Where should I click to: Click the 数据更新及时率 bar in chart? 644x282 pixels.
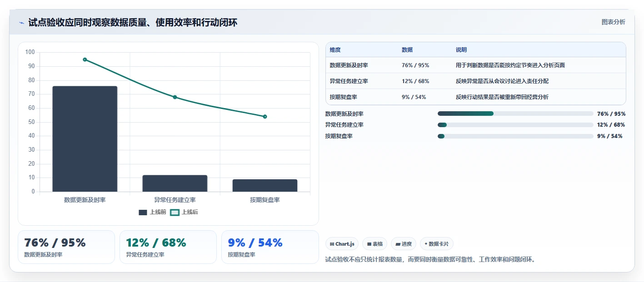pyautogui.click(x=85, y=139)
